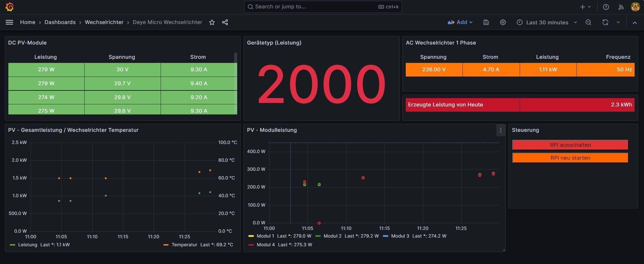Open PV - Modulleistung panel menu
The image size is (644, 264).
(501, 130)
